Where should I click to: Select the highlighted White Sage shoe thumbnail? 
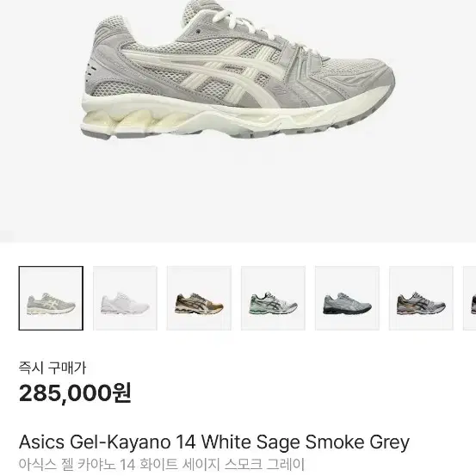pos(51,298)
